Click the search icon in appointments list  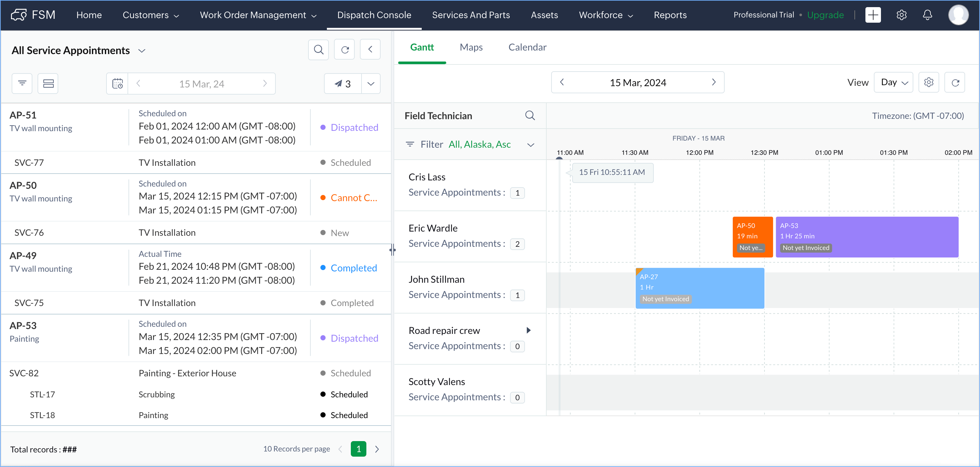pyautogui.click(x=318, y=50)
